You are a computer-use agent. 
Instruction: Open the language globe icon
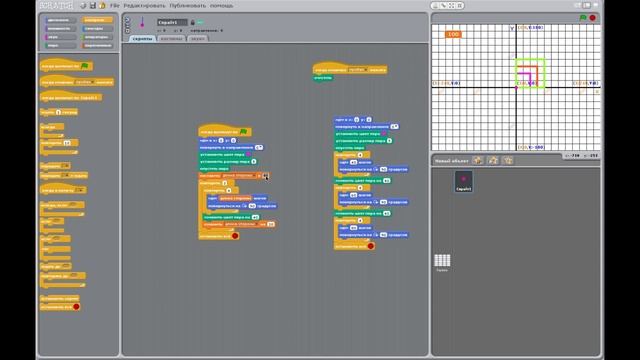(x=83, y=6)
